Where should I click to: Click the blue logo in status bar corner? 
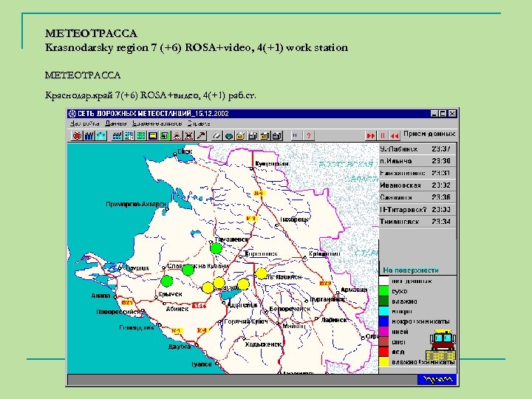tap(437, 379)
